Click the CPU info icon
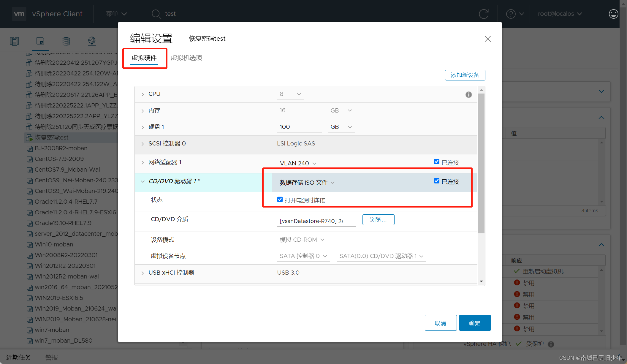This screenshot has height=364, width=627. [x=468, y=94]
